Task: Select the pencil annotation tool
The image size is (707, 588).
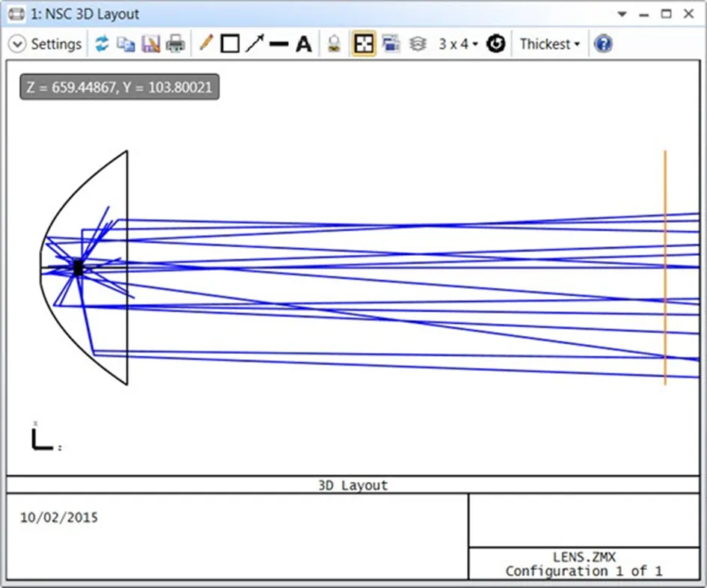Action: coord(206,43)
